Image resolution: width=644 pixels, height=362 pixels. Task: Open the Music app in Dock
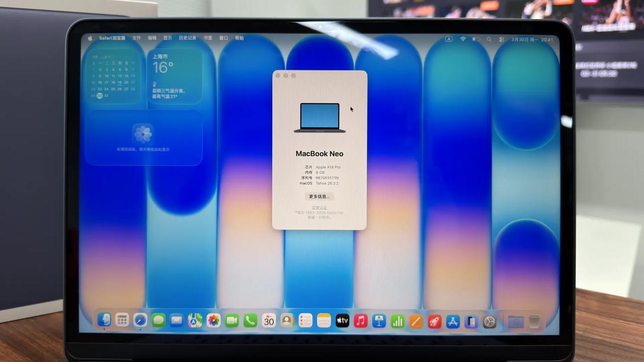click(361, 320)
